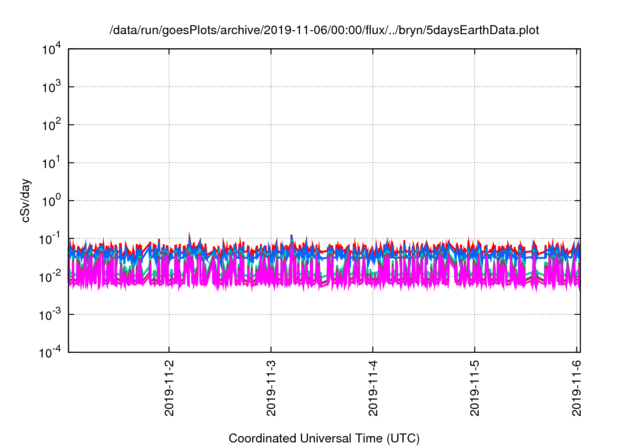The width and height of the screenshot is (640, 448).
Task: Click the 10^4 y-axis tick label
Action: click(x=51, y=50)
